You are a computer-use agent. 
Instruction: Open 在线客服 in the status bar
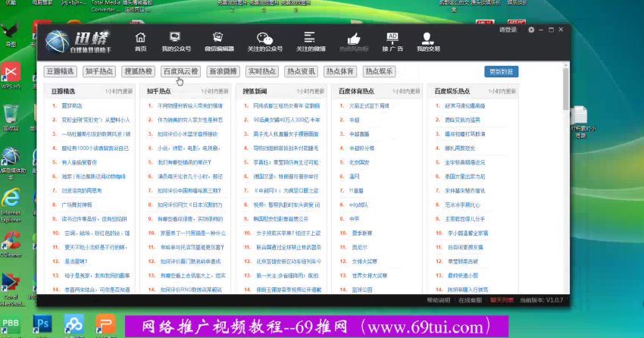pyautogui.click(x=470, y=300)
